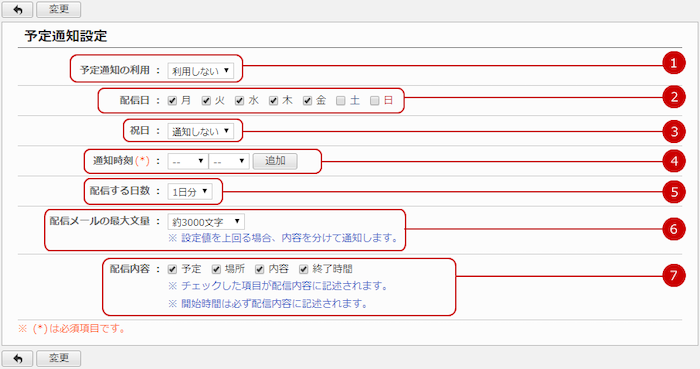
Task: Click the 配信内容 label
Action: click(129, 269)
